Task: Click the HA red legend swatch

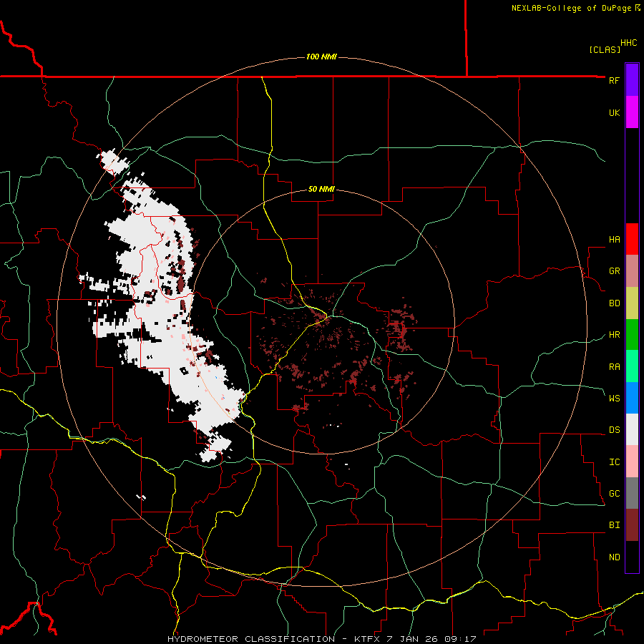Action: point(632,239)
